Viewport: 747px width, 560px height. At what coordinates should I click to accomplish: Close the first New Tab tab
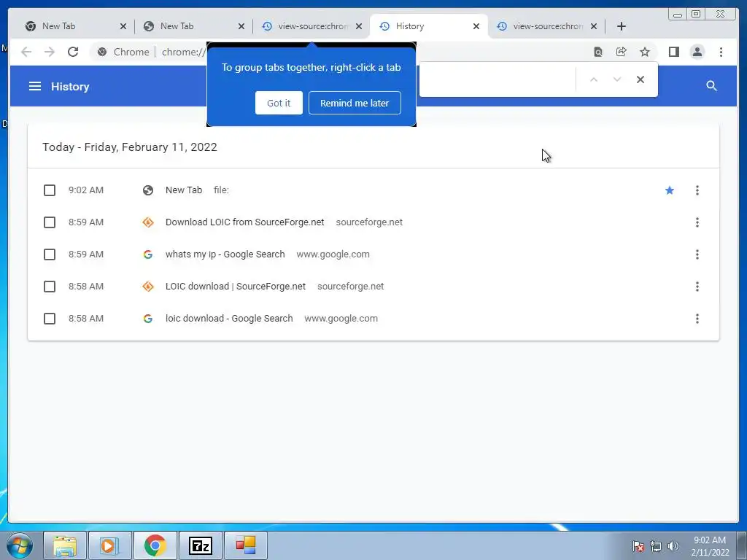(x=123, y=26)
